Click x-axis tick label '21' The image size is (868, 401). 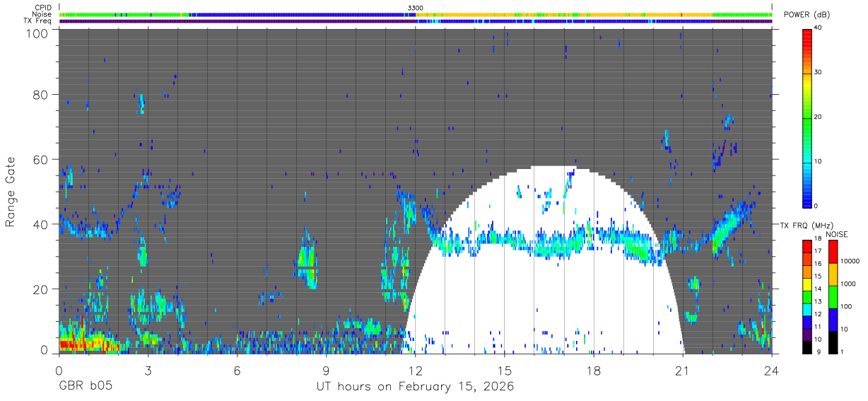pyautogui.click(x=683, y=371)
